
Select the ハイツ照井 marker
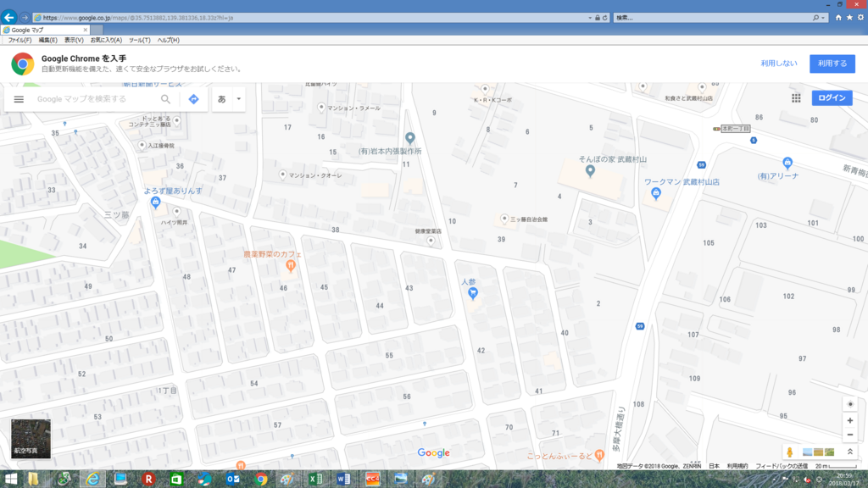coord(176,211)
